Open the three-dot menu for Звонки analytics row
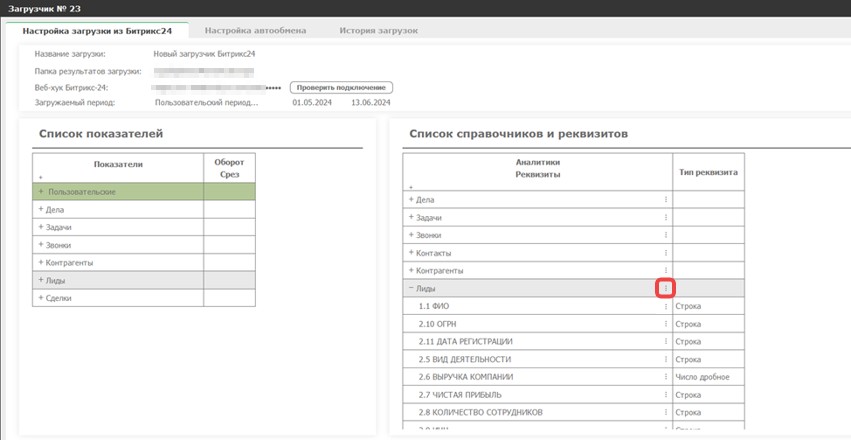 point(666,235)
